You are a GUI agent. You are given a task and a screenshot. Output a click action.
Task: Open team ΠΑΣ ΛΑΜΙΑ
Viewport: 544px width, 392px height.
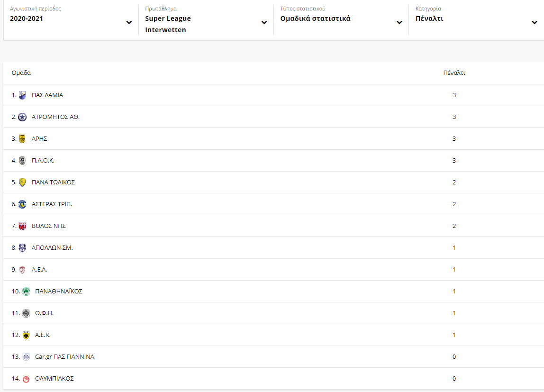point(47,95)
